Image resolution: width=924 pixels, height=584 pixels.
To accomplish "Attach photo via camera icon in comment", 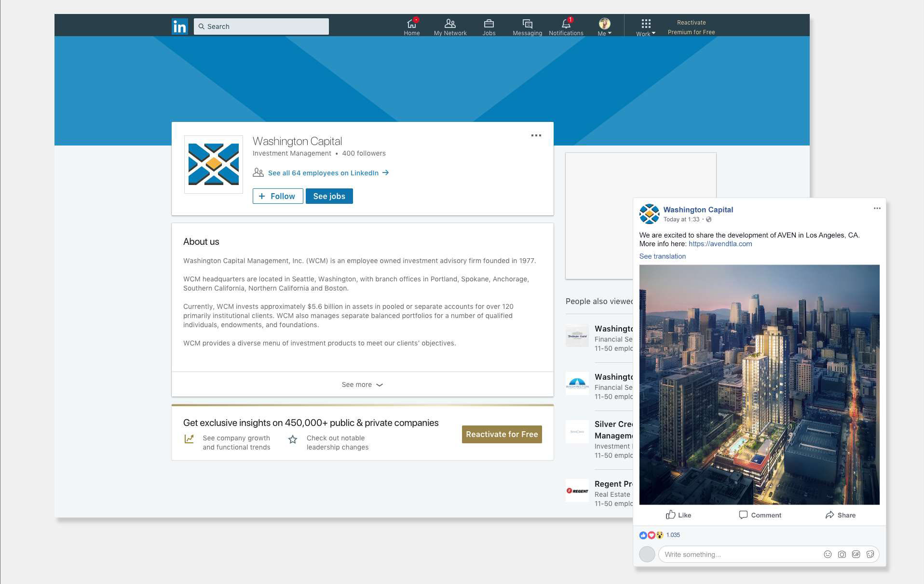I will 842,554.
